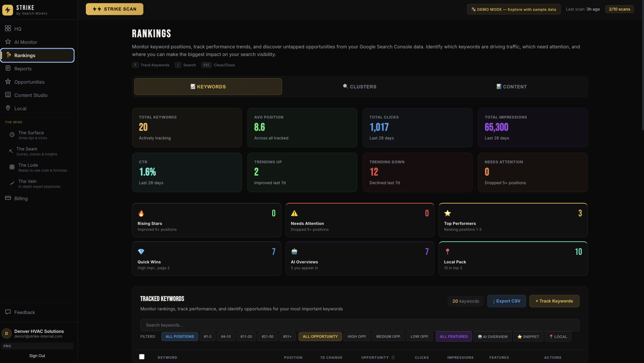This screenshot has height=363, width=644.
Task: Click the AI Overviews robot icon
Action: 294,252
